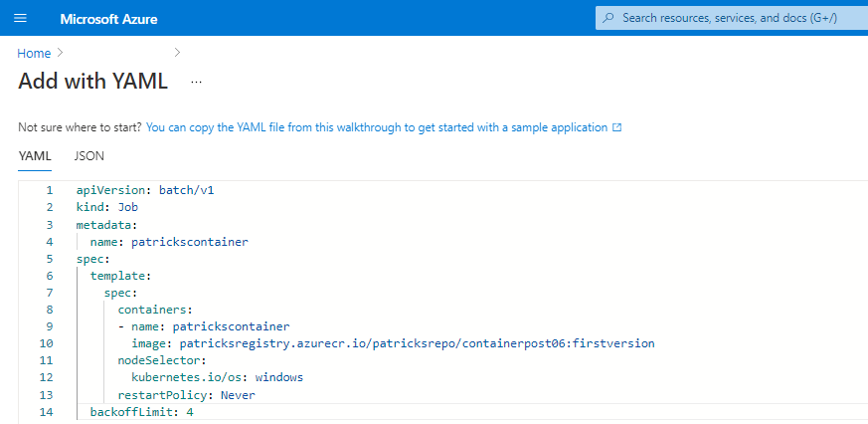The image size is (868, 424).
Task: Click the search resources, services, and docs field
Action: [731, 18]
